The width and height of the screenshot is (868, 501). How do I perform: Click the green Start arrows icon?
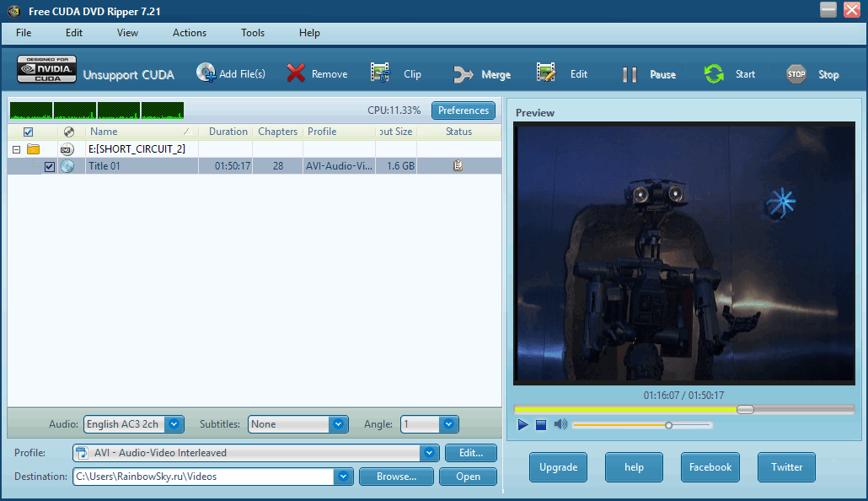[x=714, y=73]
